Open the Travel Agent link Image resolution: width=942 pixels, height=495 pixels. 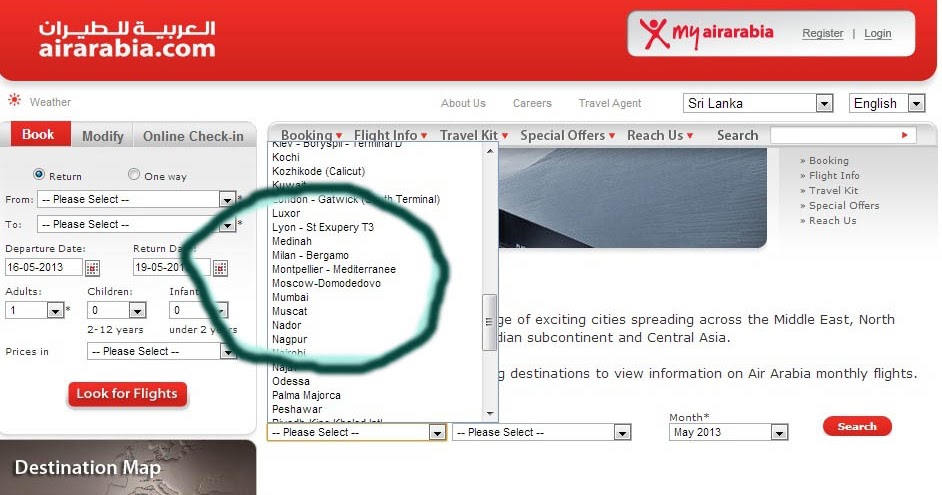610,103
